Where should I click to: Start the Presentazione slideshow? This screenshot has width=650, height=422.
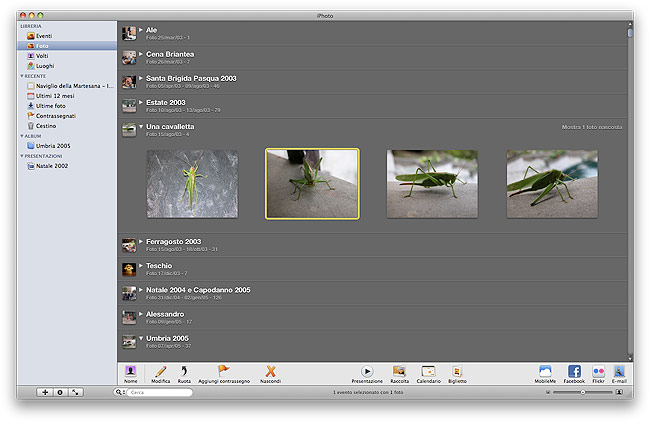coord(367,374)
